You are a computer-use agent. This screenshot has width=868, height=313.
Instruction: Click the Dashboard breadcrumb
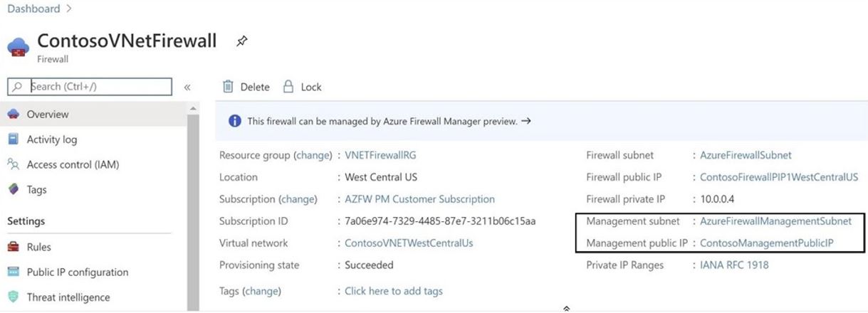(x=33, y=9)
